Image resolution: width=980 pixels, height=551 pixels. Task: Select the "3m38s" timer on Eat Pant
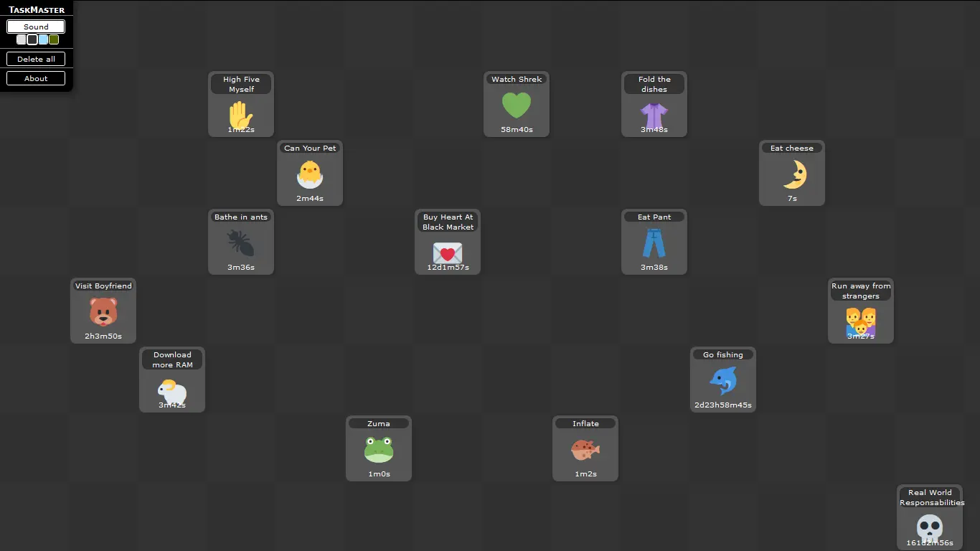tap(654, 268)
